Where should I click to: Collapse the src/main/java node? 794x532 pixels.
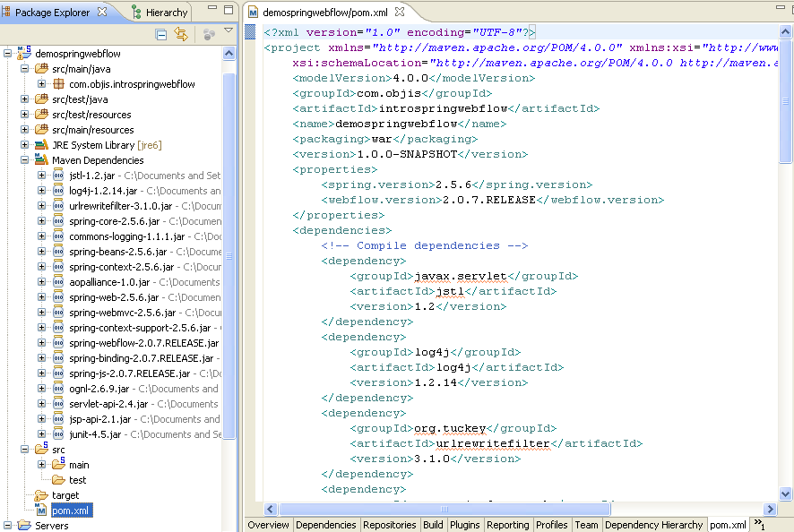click(x=24, y=68)
